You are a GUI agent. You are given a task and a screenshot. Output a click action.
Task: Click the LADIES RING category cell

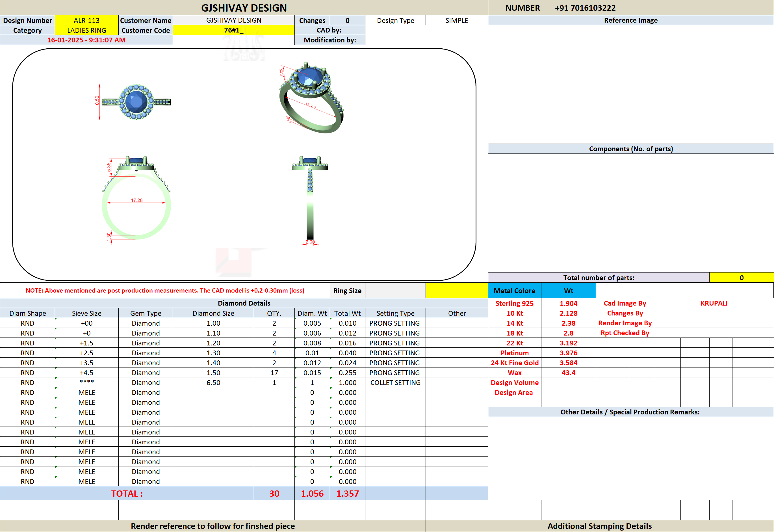click(87, 30)
